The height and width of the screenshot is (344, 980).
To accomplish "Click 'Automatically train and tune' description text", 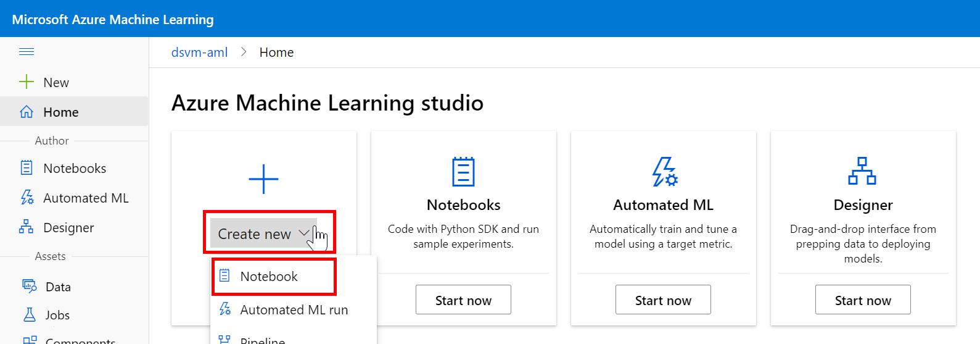I will coord(663,237).
